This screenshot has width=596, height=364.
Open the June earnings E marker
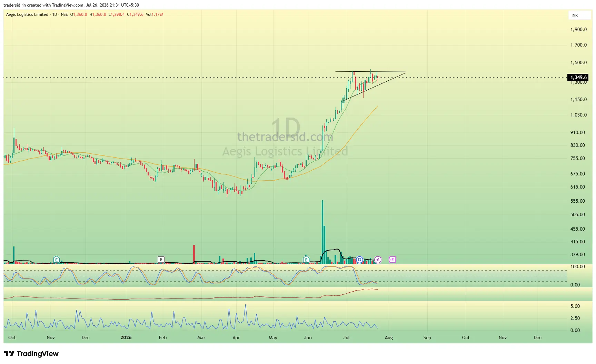pos(306,260)
